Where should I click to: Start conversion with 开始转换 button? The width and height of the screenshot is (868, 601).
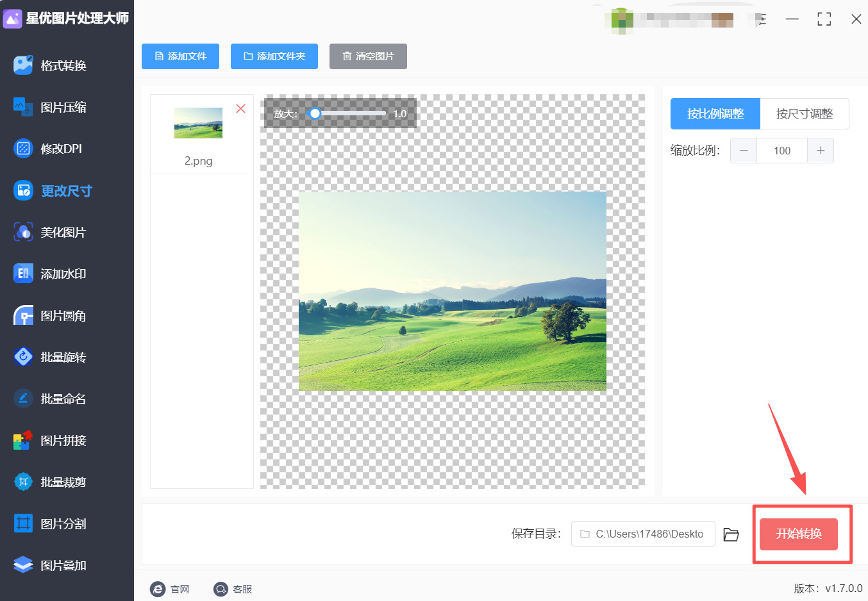pos(799,534)
